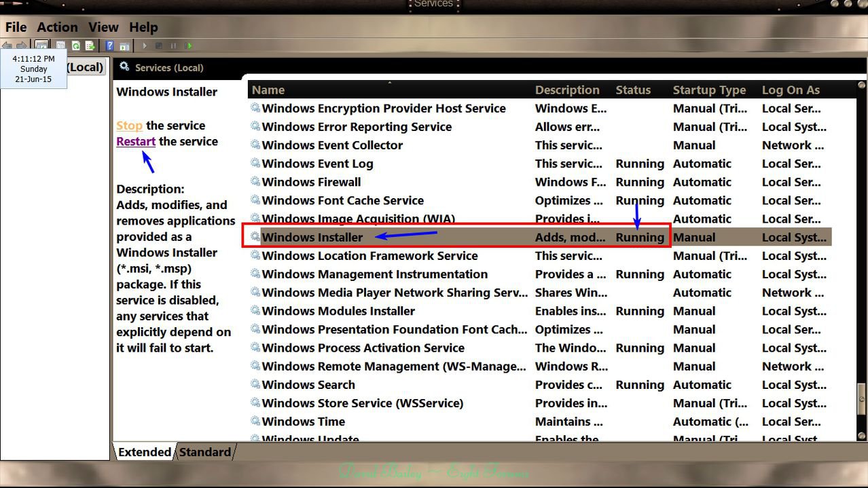868x488 pixels.
Task: Click the gear icon of Windows Event Collector
Action: point(255,145)
